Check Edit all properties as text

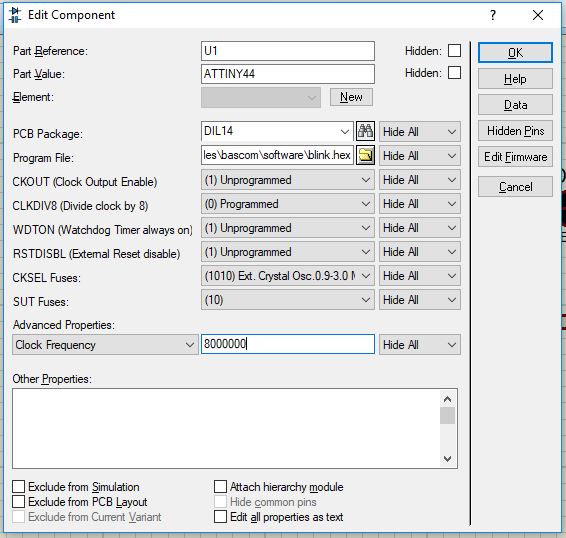[x=221, y=517]
